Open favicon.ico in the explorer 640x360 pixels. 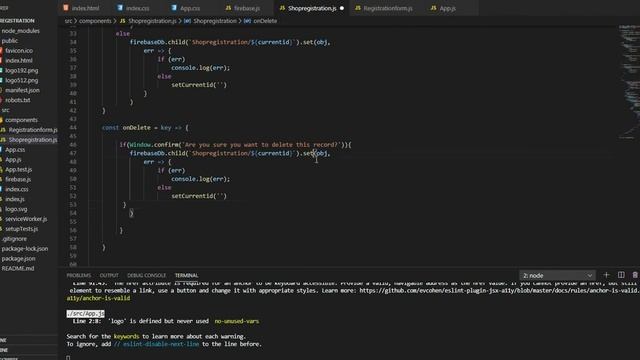click(19, 51)
